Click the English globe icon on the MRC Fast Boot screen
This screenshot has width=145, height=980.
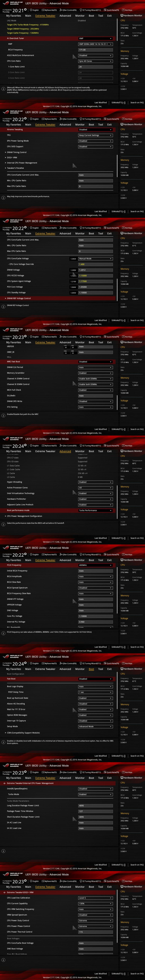[x=31, y=337]
